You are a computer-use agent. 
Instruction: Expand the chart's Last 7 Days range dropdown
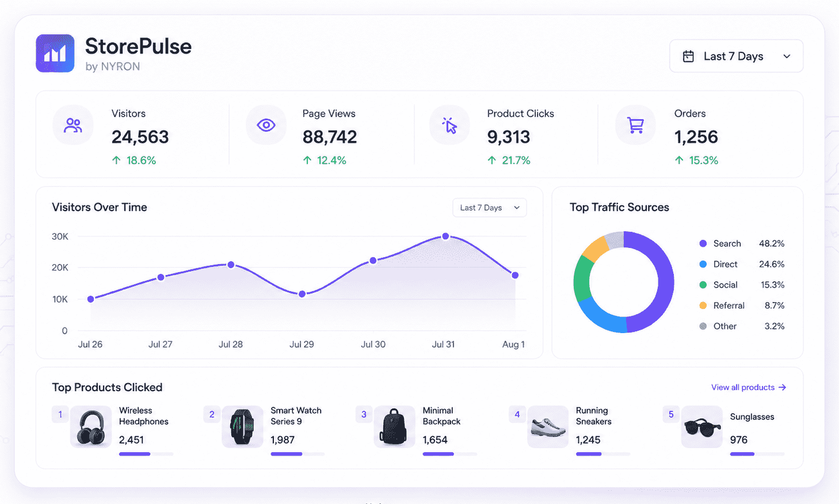490,208
